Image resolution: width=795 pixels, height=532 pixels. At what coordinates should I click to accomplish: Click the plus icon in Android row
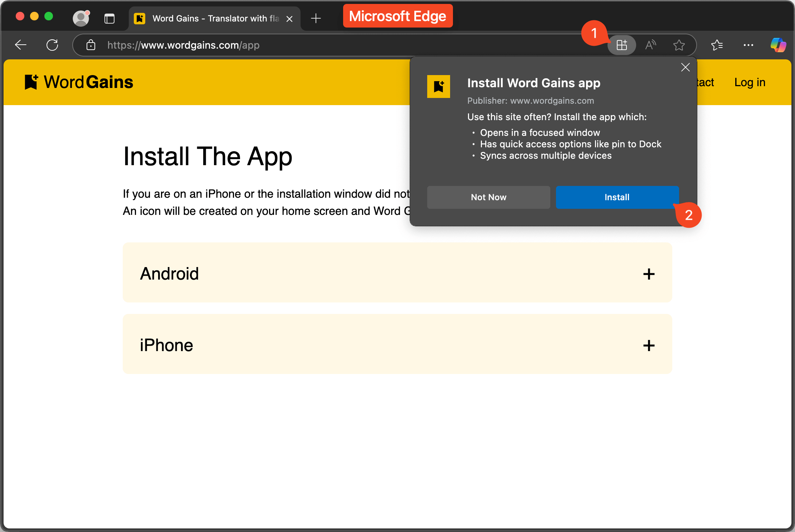click(x=649, y=274)
